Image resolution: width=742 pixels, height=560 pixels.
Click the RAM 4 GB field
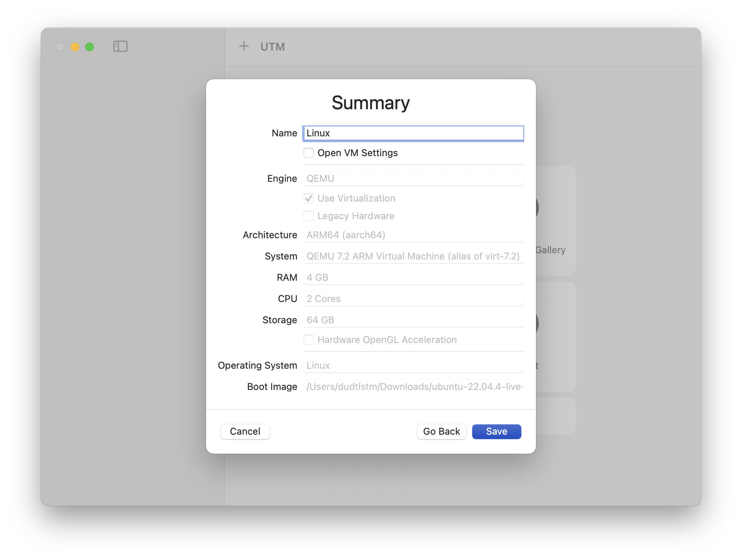coord(413,277)
